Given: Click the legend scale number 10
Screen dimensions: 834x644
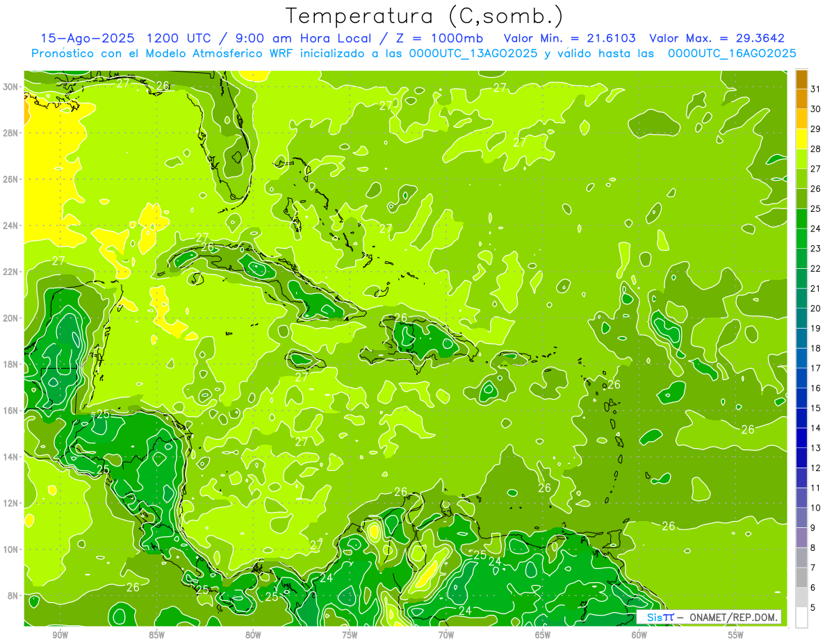Looking at the screenshot, I should [x=816, y=508].
